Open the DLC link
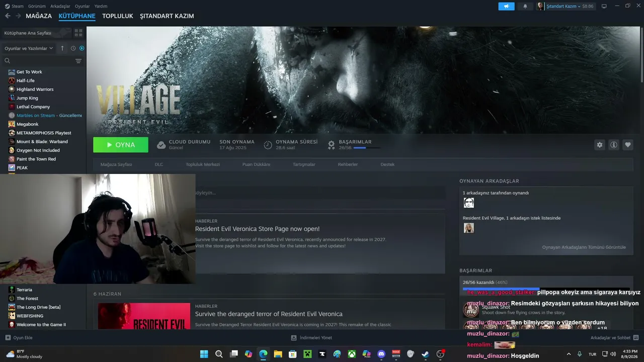The image size is (644, 362). tap(159, 164)
